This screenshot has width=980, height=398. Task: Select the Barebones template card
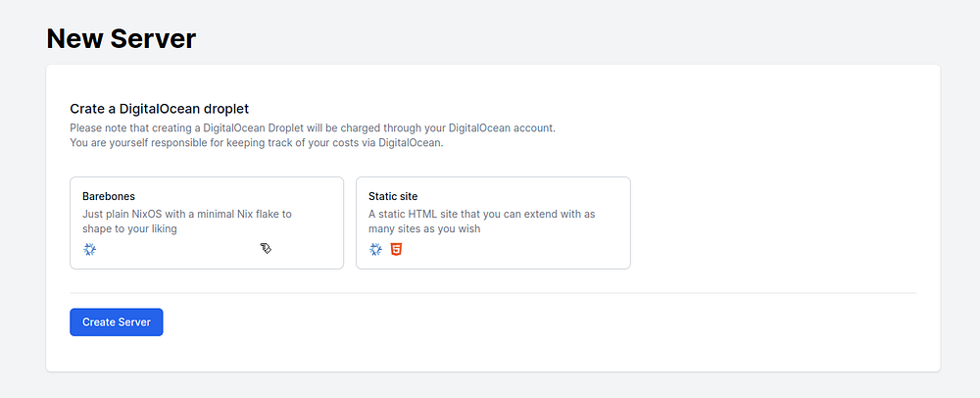tap(207, 223)
